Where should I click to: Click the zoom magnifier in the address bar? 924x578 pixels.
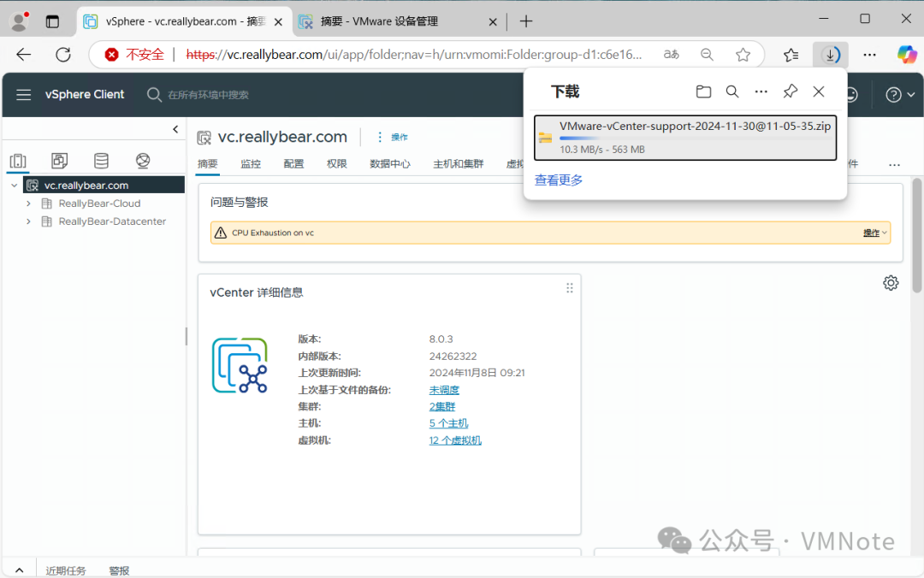point(708,55)
